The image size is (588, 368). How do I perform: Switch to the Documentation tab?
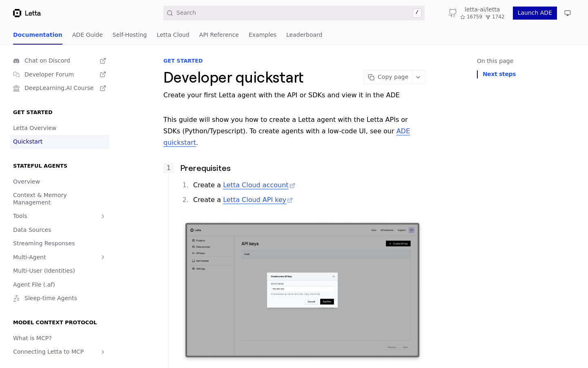pyautogui.click(x=38, y=35)
